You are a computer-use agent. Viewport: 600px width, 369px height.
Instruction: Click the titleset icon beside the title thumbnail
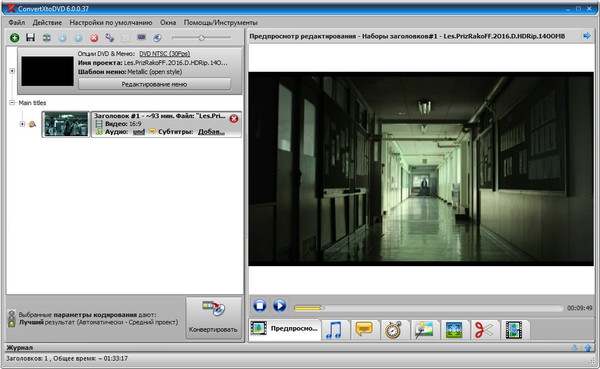click(x=33, y=124)
